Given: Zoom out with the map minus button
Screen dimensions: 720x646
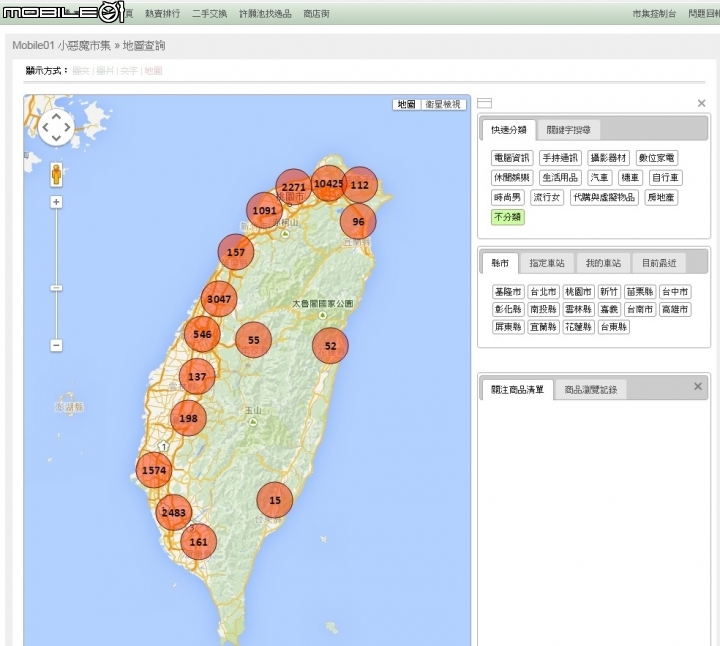Looking at the screenshot, I should (56, 345).
